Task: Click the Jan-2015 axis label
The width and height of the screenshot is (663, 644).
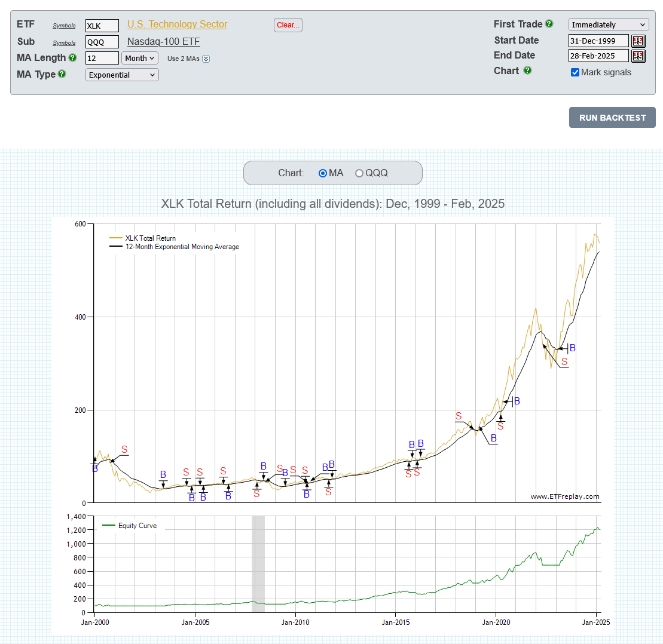Action: tap(396, 622)
